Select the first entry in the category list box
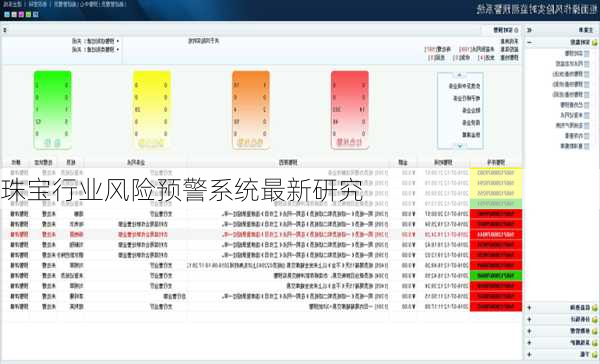The height and width of the screenshot is (364, 600). [x=465, y=86]
